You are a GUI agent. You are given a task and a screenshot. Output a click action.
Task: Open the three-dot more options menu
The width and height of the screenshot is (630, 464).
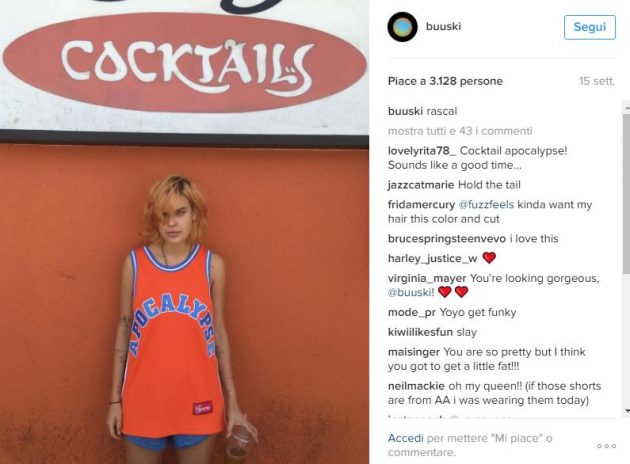click(606, 446)
